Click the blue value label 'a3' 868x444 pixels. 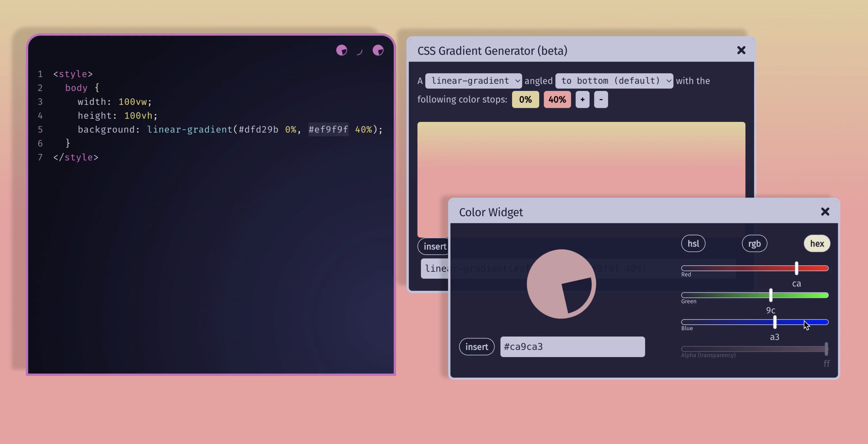775,337
